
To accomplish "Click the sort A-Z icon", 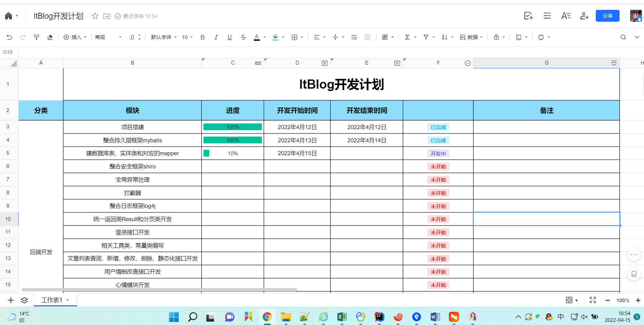I will (x=444, y=37).
